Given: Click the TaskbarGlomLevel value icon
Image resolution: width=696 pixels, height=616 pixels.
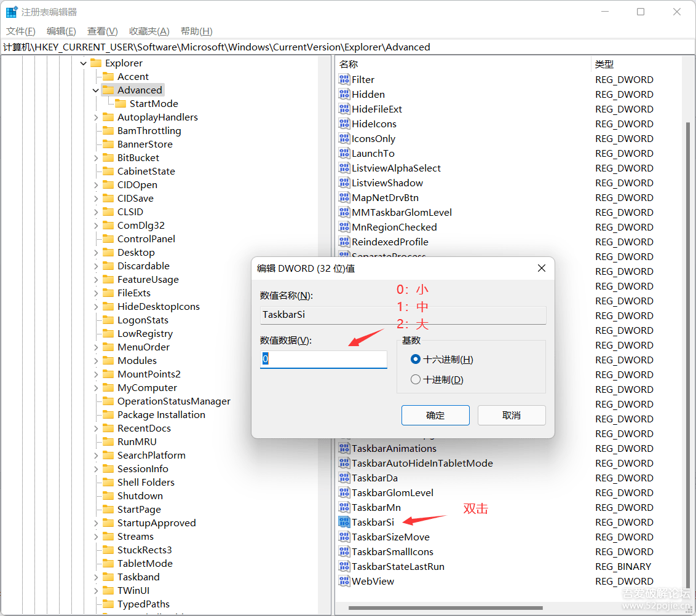Looking at the screenshot, I should pyautogui.click(x=344, y=492).
